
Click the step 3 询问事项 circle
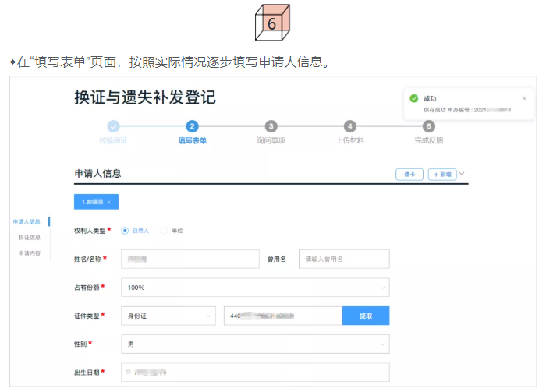pos(271,126)
